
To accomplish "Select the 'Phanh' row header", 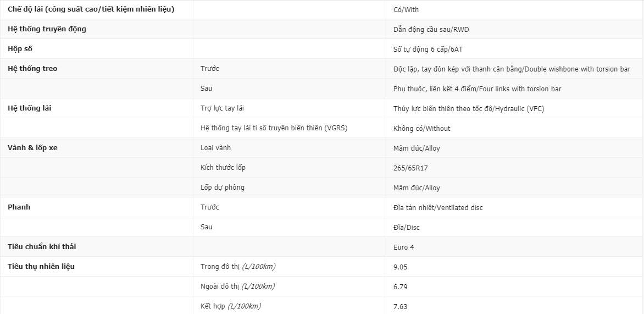I will pyautogui.click(x=19, y=207).
